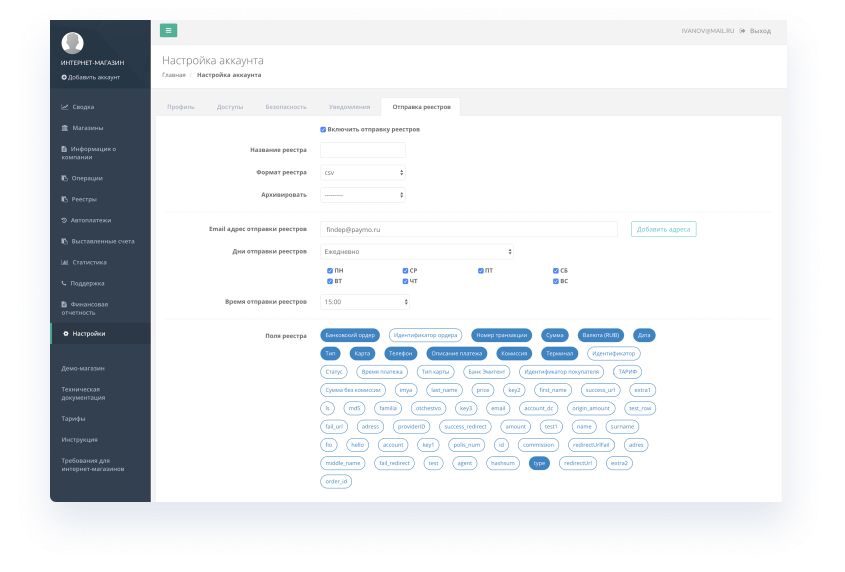Open the Формат реестра csv dropdown

(x=363, y=173)
